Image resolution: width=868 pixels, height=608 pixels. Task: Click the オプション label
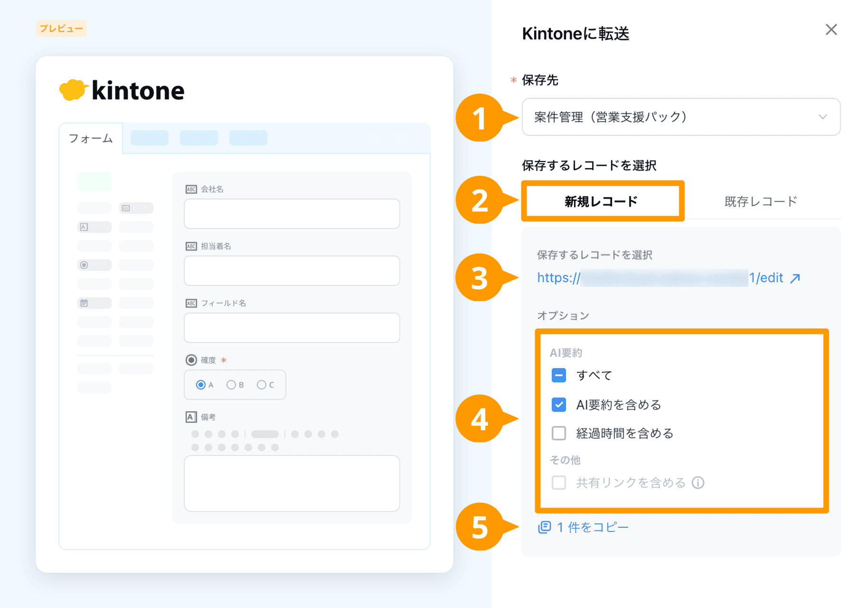(563, 316)
